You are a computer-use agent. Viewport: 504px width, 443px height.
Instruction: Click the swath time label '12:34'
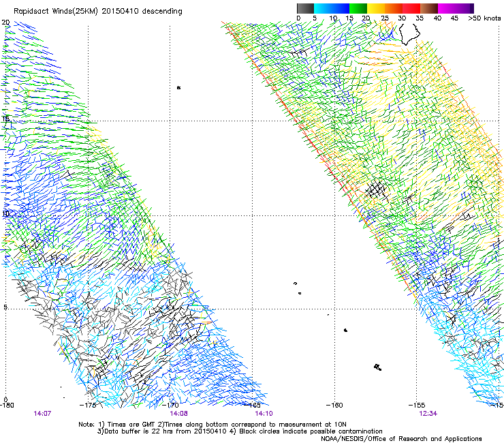[428, 414]
